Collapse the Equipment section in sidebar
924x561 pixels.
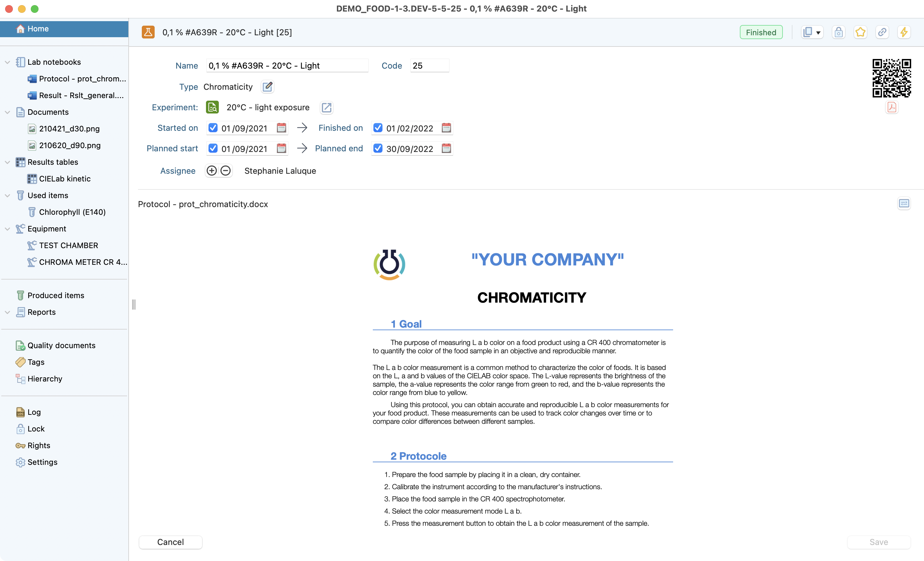pyautogui.click(x=7, y=229)
